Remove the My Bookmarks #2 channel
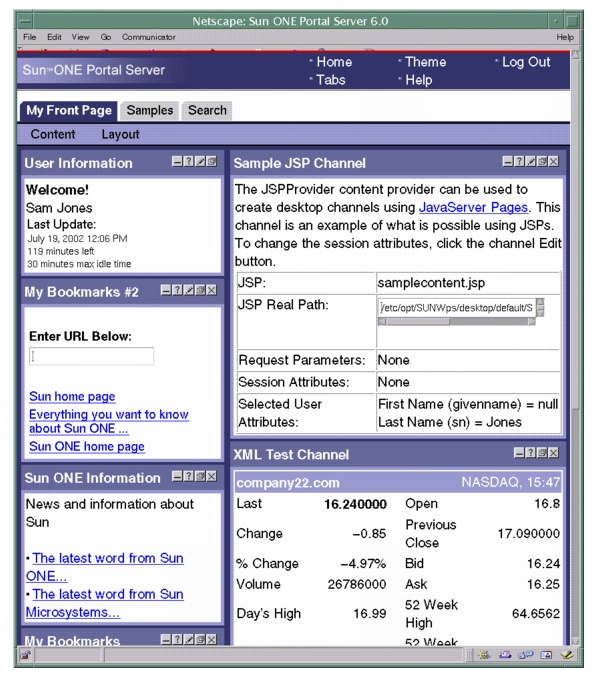 [x=212, y=290]
